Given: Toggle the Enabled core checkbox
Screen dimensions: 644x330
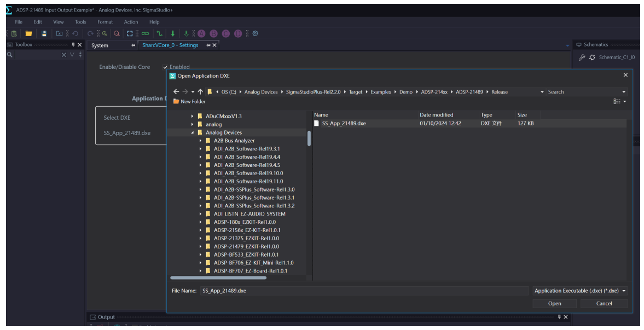Looking at the screenshot, I should click(165, 67).
